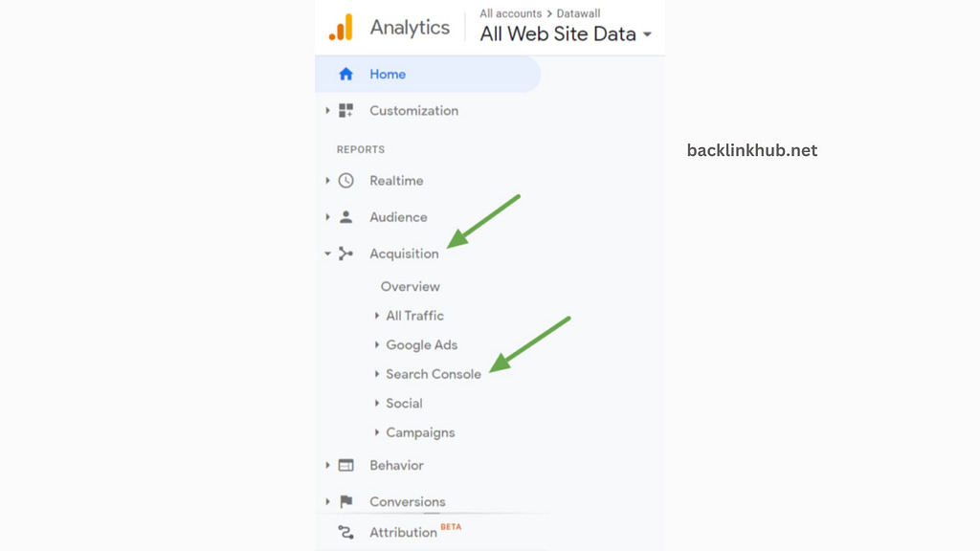980x551 pixels.
Task: Collapse the expanded Acquisition section
Action: pyautogui.click(x=328, y=253)
